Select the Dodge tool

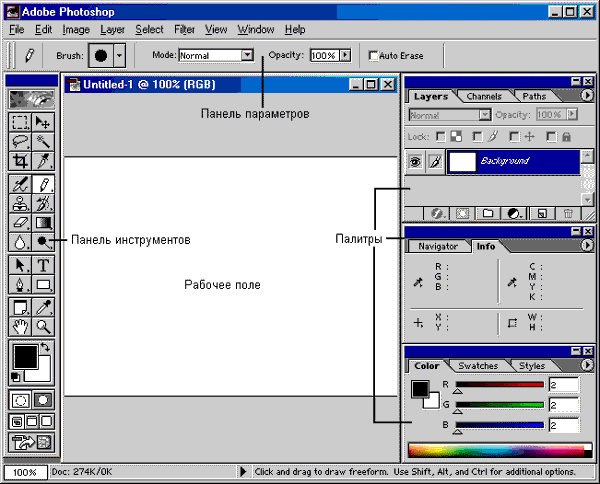tap(43, 241)
